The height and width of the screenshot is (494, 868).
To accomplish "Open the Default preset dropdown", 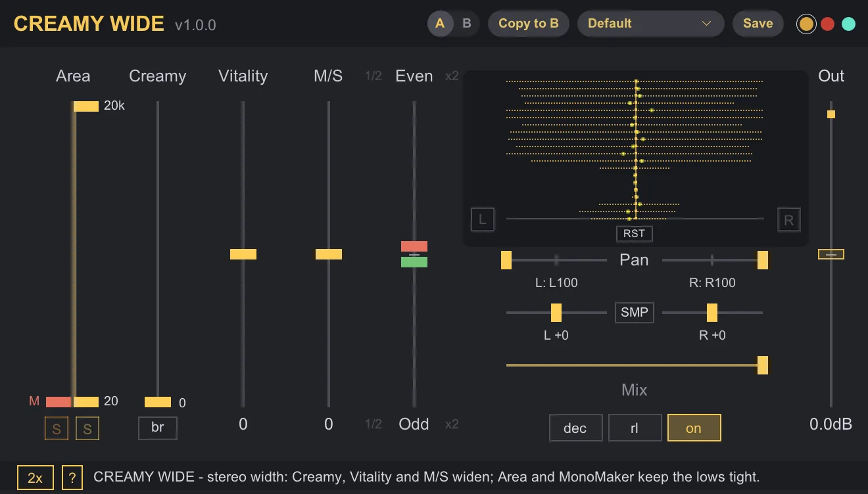I will coord(650,24).
